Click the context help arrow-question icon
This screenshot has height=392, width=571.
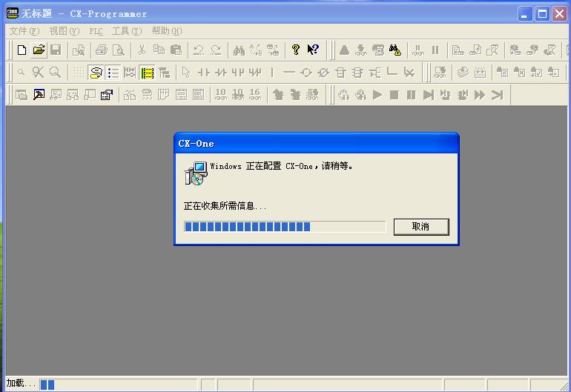point(313,50)
